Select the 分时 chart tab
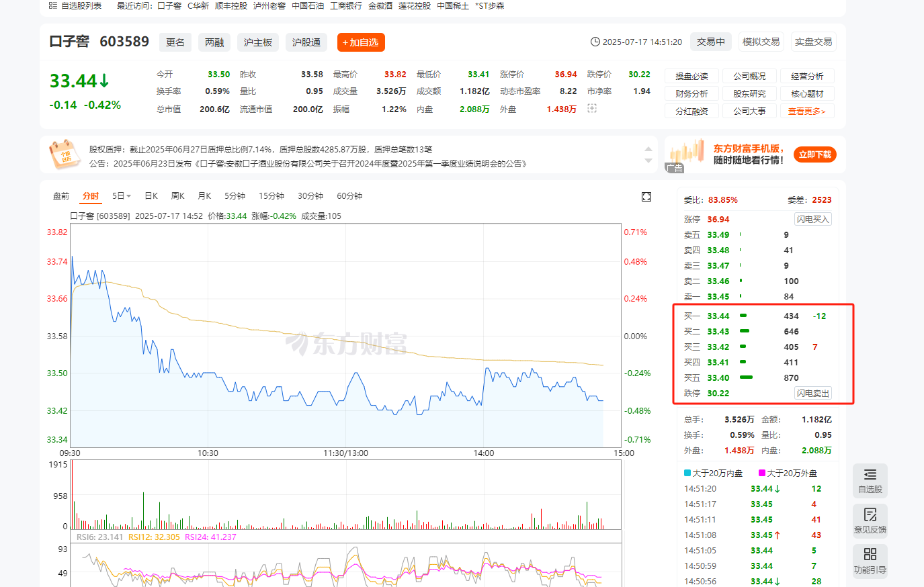The image size is (924, 587). [91, 196]
